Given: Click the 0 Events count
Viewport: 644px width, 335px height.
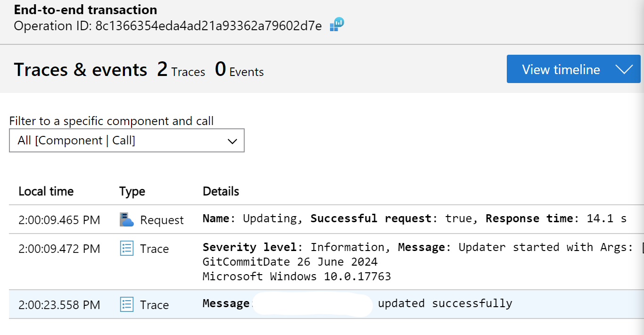Looking at the screenshot, I should (239, 70).
